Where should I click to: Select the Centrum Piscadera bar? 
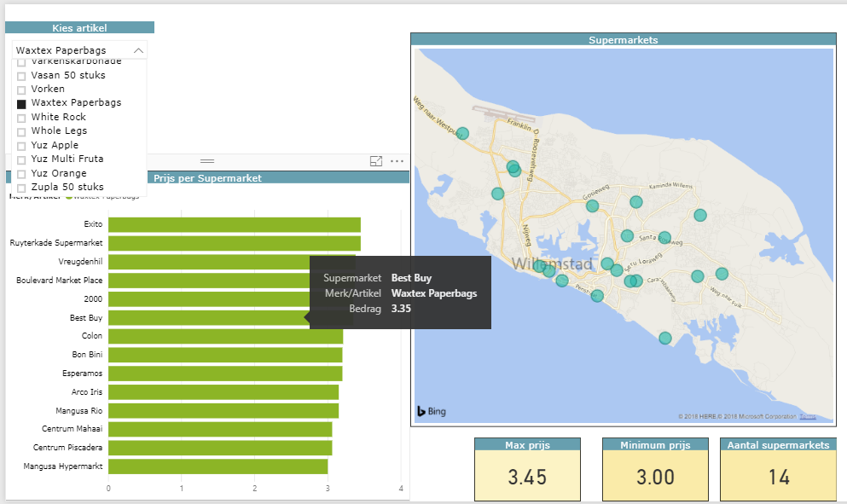click(220, 448)
